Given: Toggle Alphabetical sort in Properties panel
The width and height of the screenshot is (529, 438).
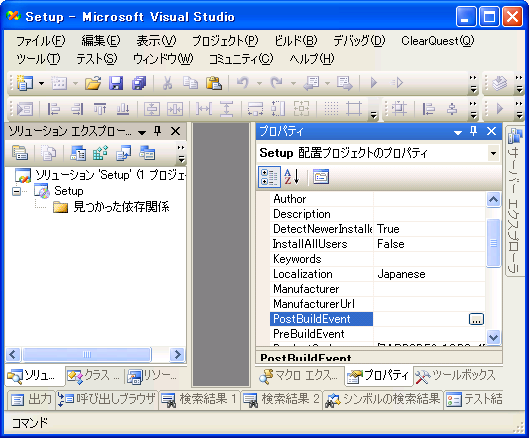Looking at the screenshot, I should [x=291, y=176].
